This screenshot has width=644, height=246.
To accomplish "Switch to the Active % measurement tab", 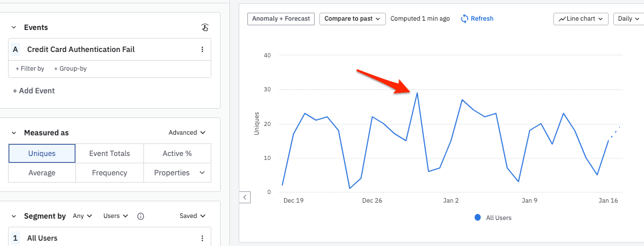I will click(x=177, y=153).
